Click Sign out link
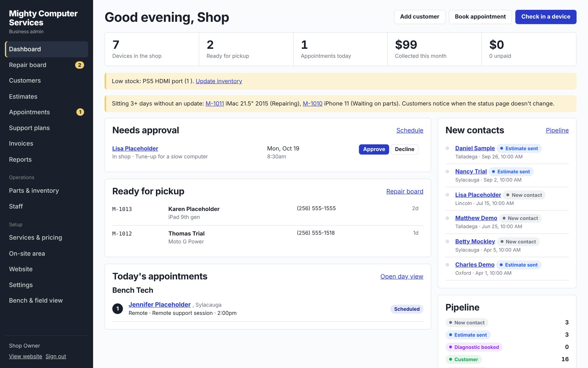The image size is (588, 368). coord(56,356)
